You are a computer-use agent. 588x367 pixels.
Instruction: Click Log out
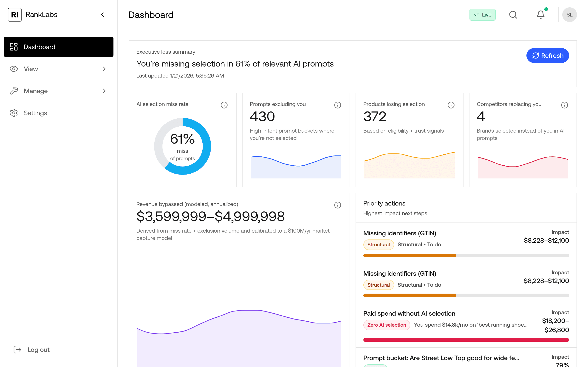point(38,350)
